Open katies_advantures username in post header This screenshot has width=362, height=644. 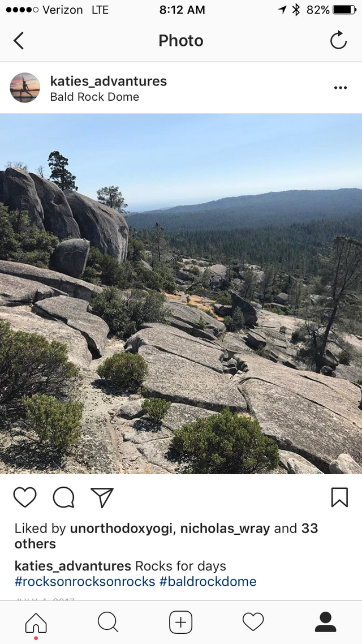tap(109, 81)
